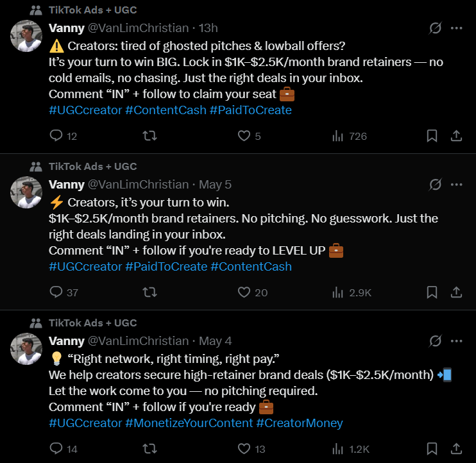Open TikTok Ads + UGC community on the first post
The image size is (476, 463).
tap(92, 10)
